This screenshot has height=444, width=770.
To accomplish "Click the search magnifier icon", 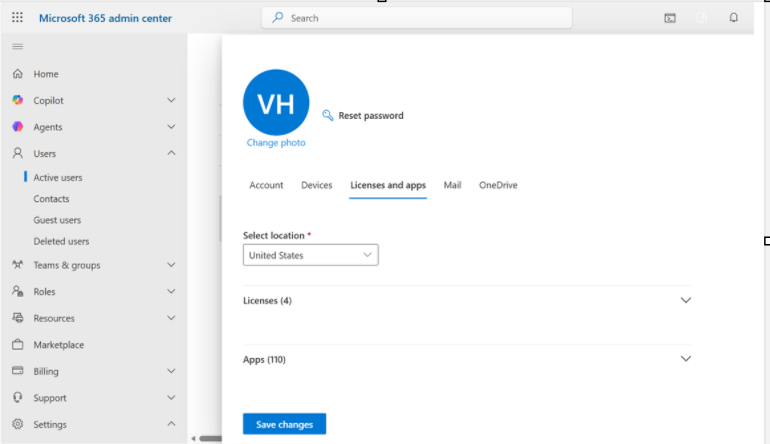I will point(277,18).
